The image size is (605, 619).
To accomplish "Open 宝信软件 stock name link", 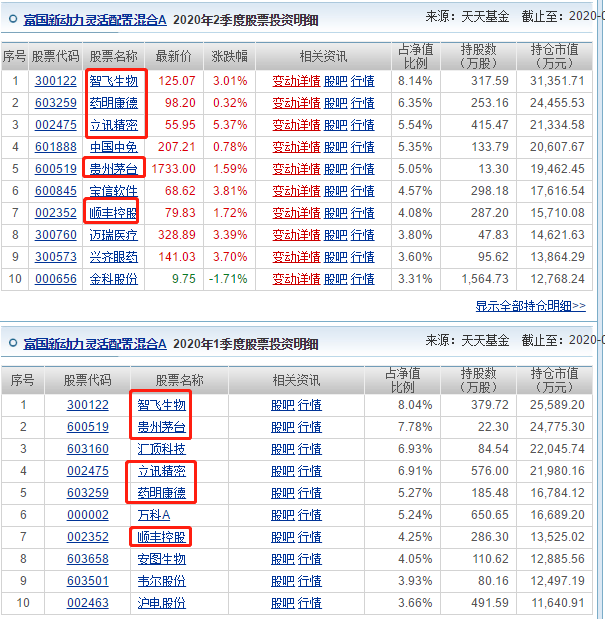I will pos(114,191).
